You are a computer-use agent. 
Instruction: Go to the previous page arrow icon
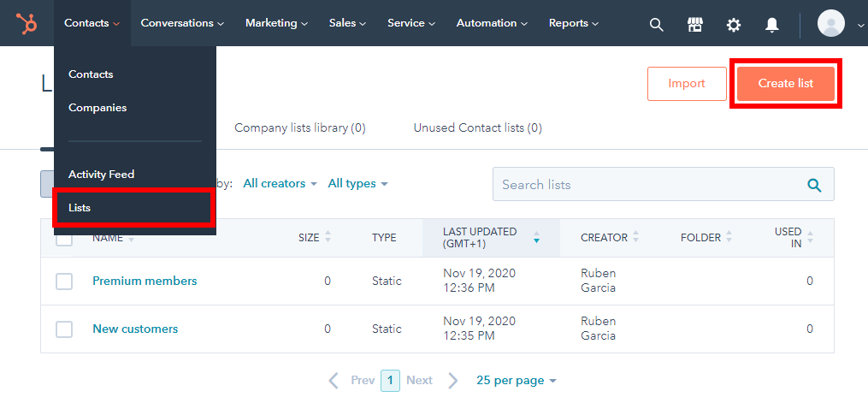click(334, 381)
